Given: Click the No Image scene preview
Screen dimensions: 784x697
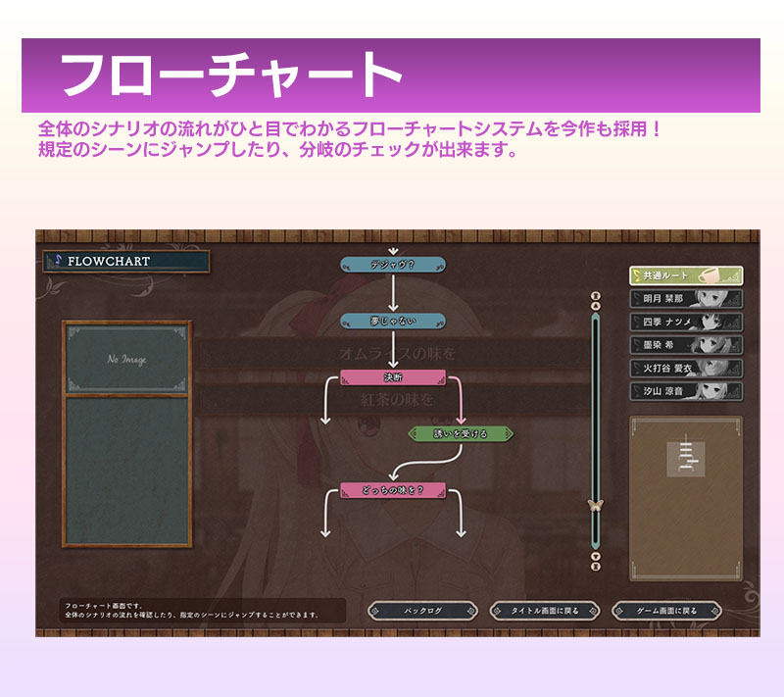Looking at the screenshot, I should click(126, 360).
